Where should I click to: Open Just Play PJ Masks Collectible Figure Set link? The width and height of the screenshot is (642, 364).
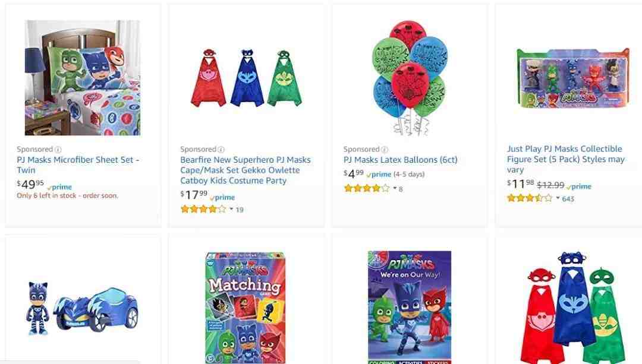pyautogui.click(x=566, y=159)
